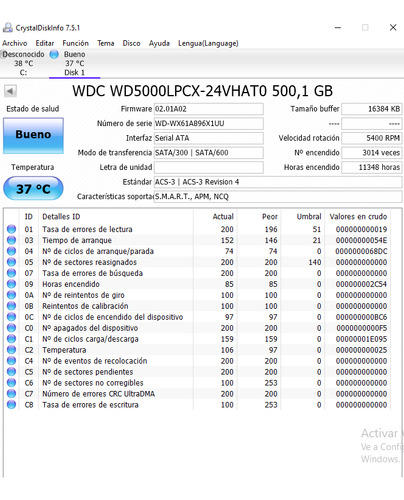Click status orb for Tasa de errores de lectura
The image size is (404, 500).
[11, 229]
